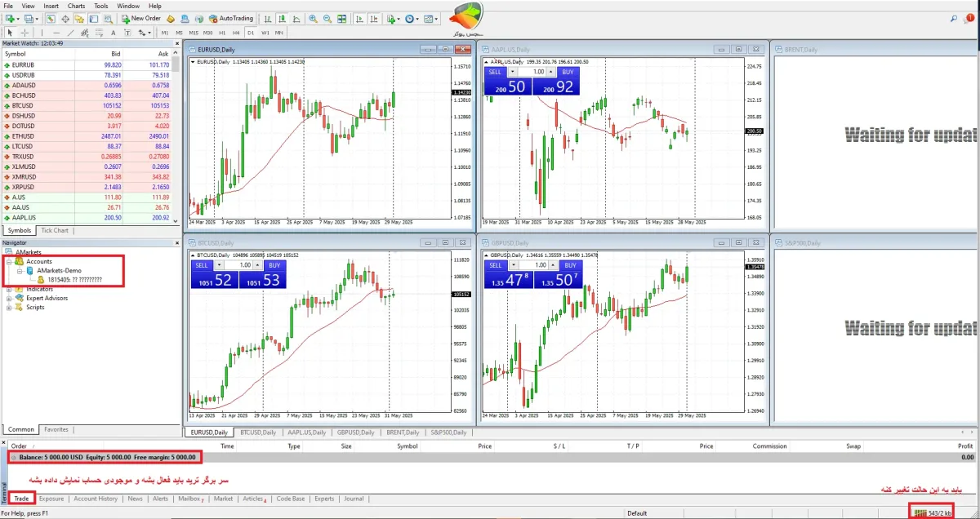Expand the Indicators tree node
Viewport: 980px width, 519px height.
[9, 289]
